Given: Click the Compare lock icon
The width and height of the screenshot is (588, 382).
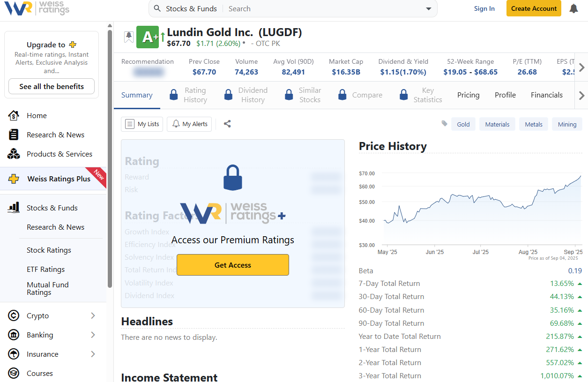Looking at the screenshot, I should pos(342,95).
